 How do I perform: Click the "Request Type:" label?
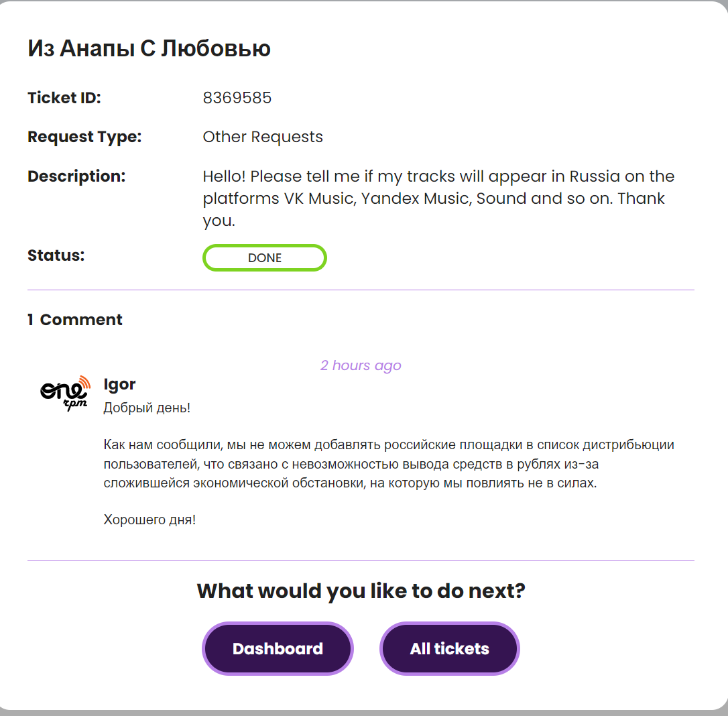(84, 137)
